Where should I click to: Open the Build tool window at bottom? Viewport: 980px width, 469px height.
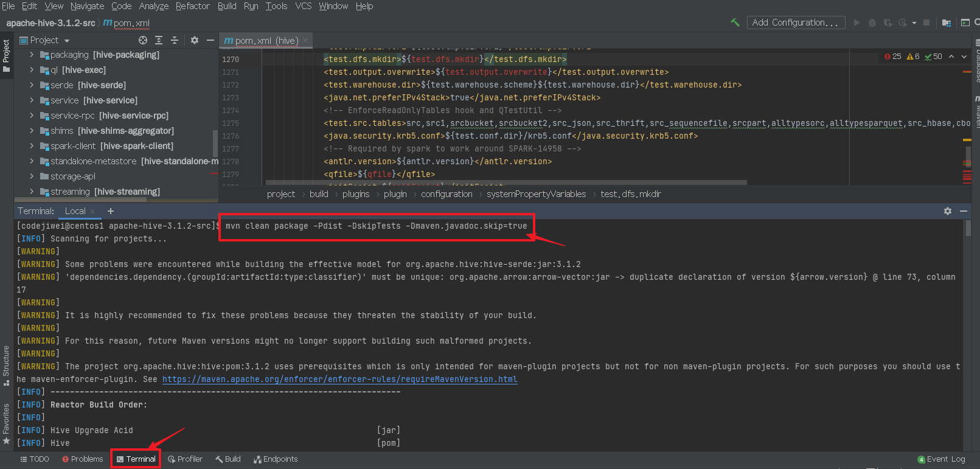(x=228, y=459)
